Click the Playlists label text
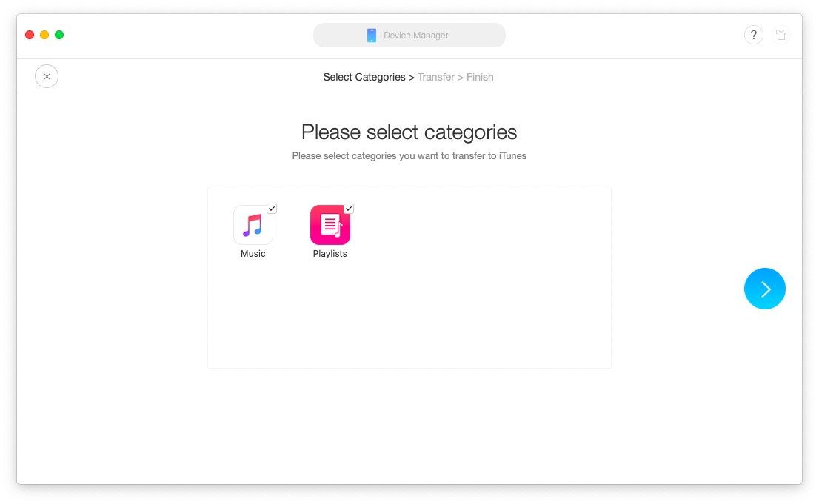 pyautogui.click(x=330, y=254)
